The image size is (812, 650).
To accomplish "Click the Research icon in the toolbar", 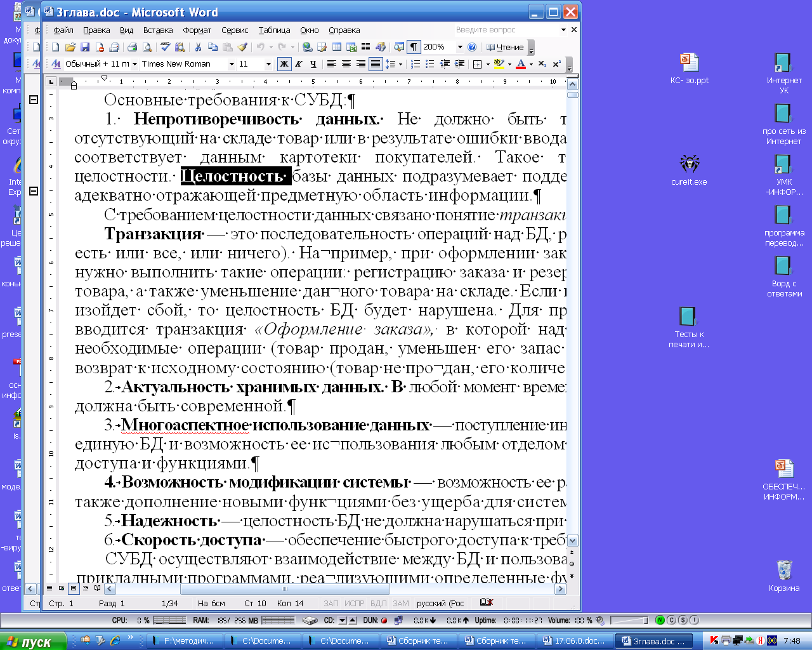I will [x=180, y=47].
